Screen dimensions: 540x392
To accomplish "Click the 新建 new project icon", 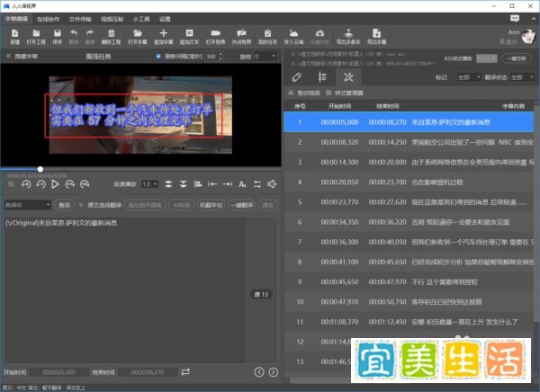I will coord(14,33).
